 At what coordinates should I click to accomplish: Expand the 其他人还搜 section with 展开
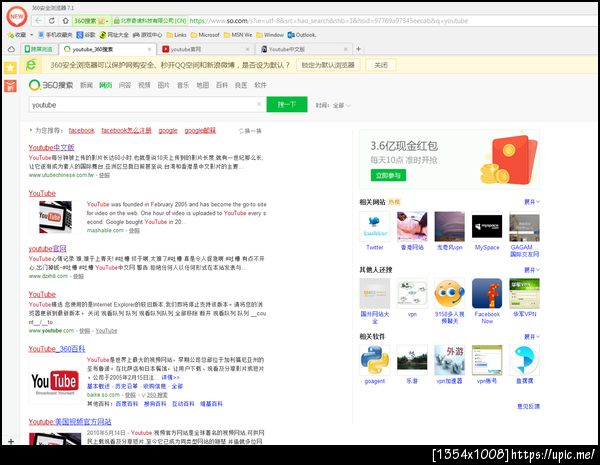(532, 270)
